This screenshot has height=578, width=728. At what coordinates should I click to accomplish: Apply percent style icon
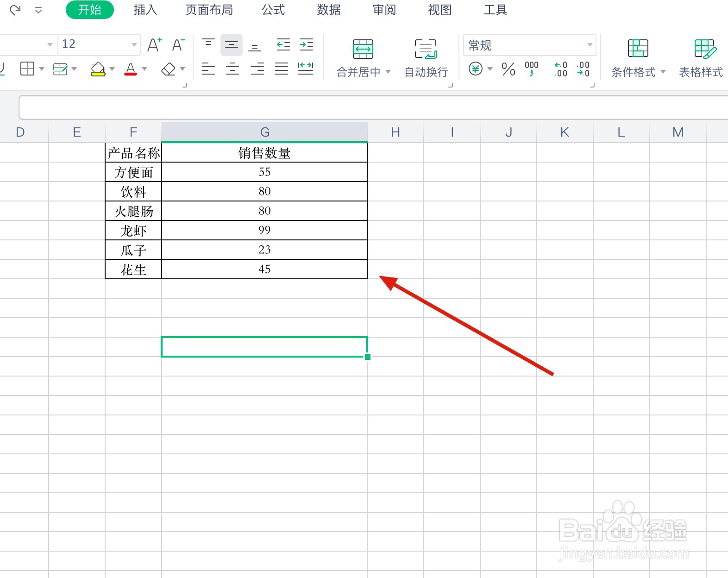point(508,69)
